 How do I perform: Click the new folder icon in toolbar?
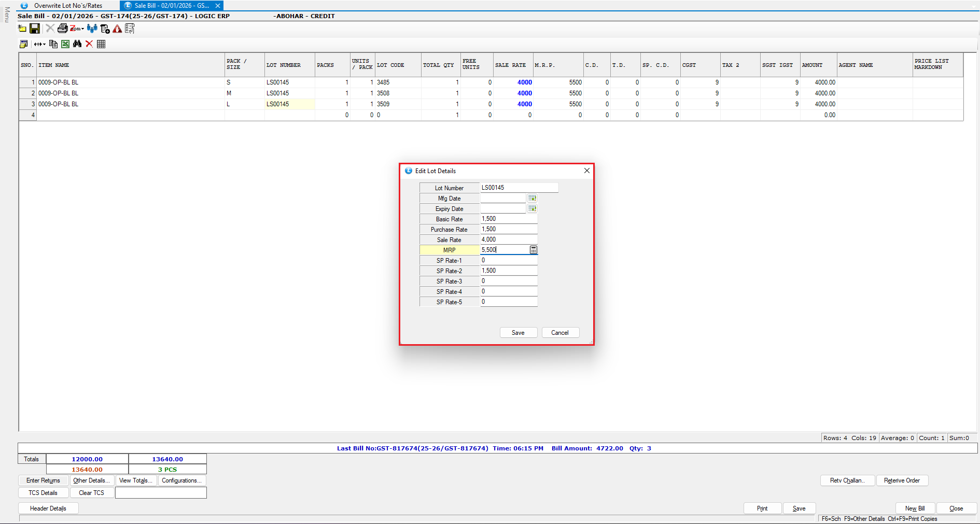pyautogui.click(x=22, y=29)
